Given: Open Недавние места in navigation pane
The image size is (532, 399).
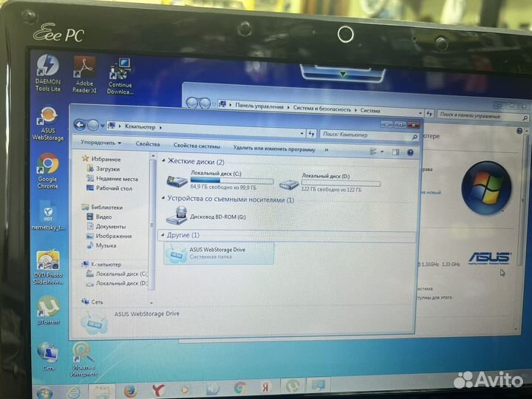Looking at the screenshot, I should click(x=117, y=179).
